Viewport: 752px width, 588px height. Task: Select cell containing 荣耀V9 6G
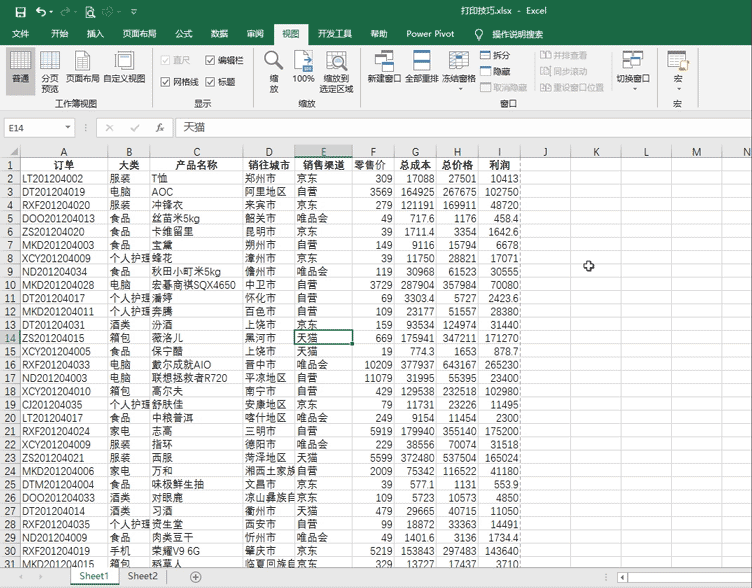[196, 551]
